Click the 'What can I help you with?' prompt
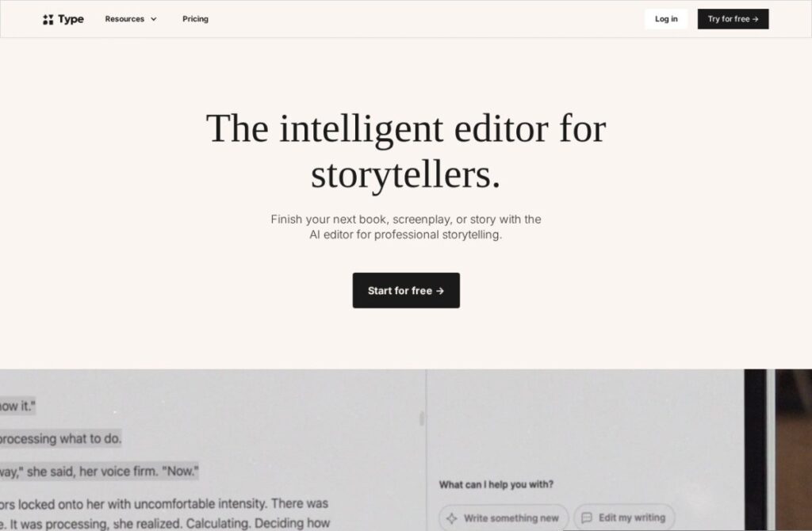The image size is (812, 531). tap(496, 484)
